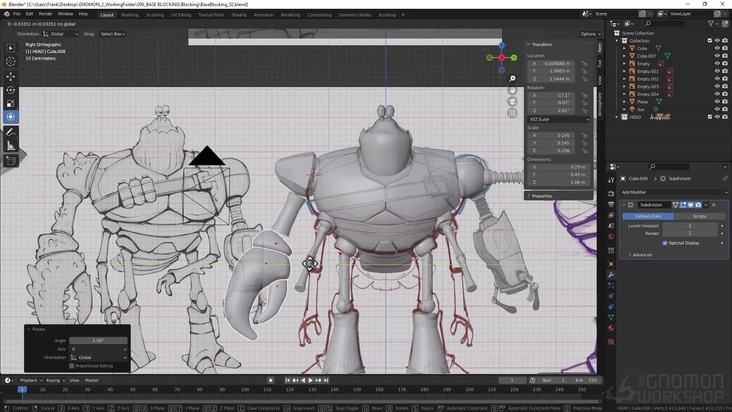Viewport: 732px width, 412px height.
Task: Expand the Cube object row
Action: [x=625, y=48]
